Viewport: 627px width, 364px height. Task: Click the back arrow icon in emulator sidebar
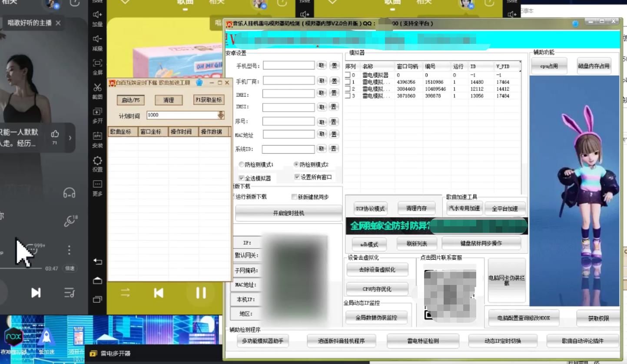coord(98,262)
